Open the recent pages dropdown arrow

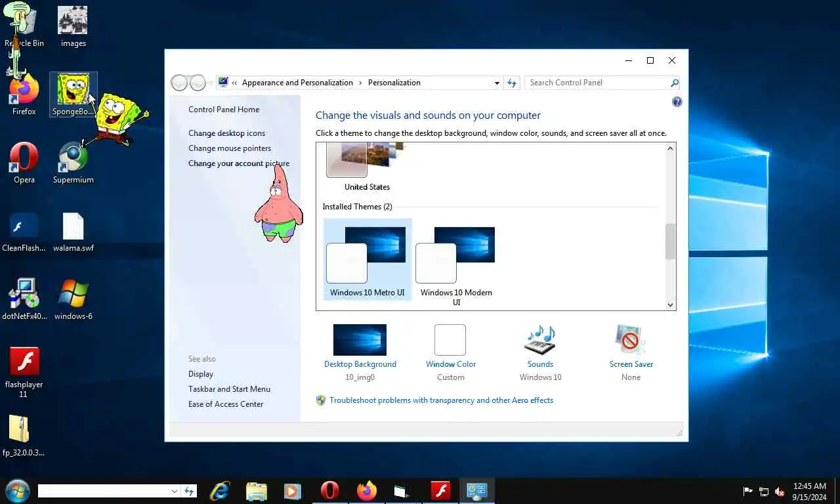pyautogui.click(x=211, y=83)
